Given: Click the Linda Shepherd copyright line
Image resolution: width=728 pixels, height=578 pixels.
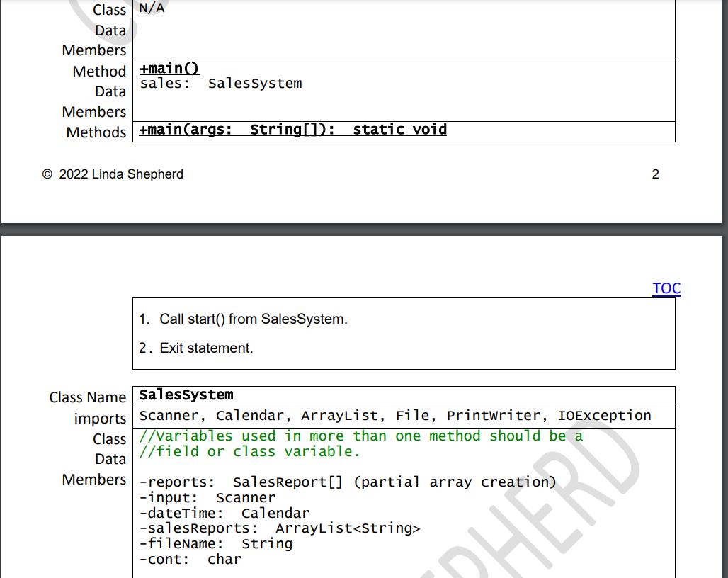Looking at the screenshot, I should [112, 174].
